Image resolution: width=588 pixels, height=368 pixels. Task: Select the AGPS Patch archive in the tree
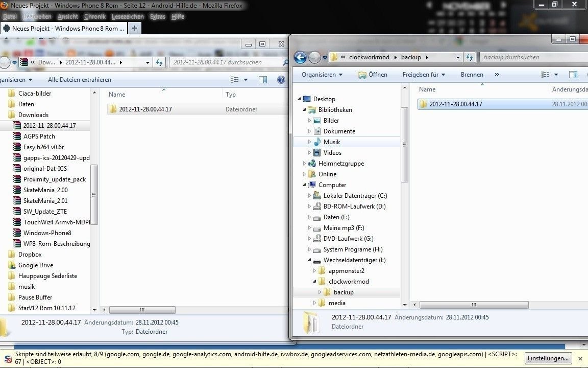39,136
